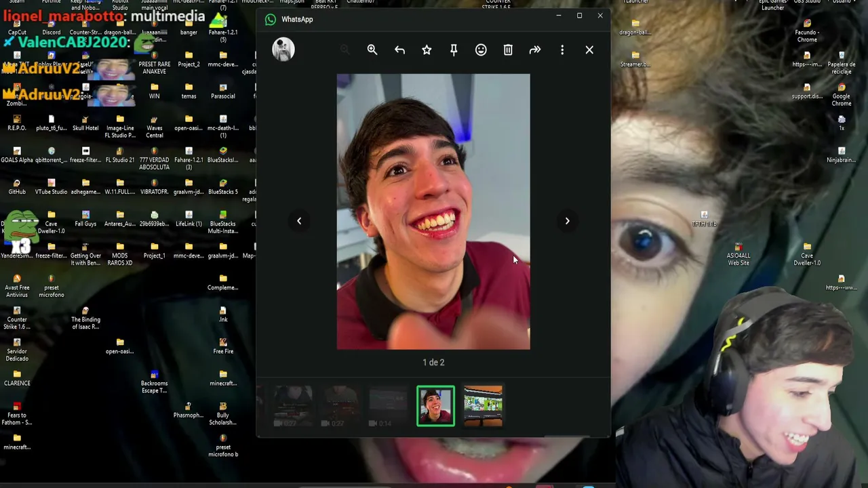Launch Phasmophobia shortcut
Screen dimensions: 868x488
coord(189,409)
